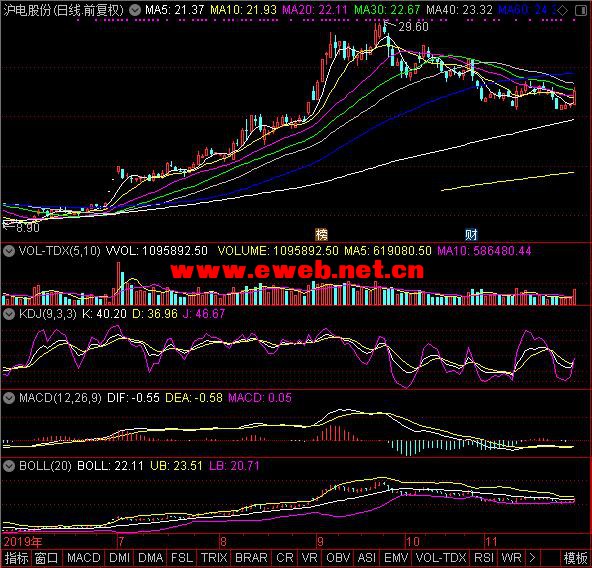
Task: Select the DMI indicator button
Action: 119,558
